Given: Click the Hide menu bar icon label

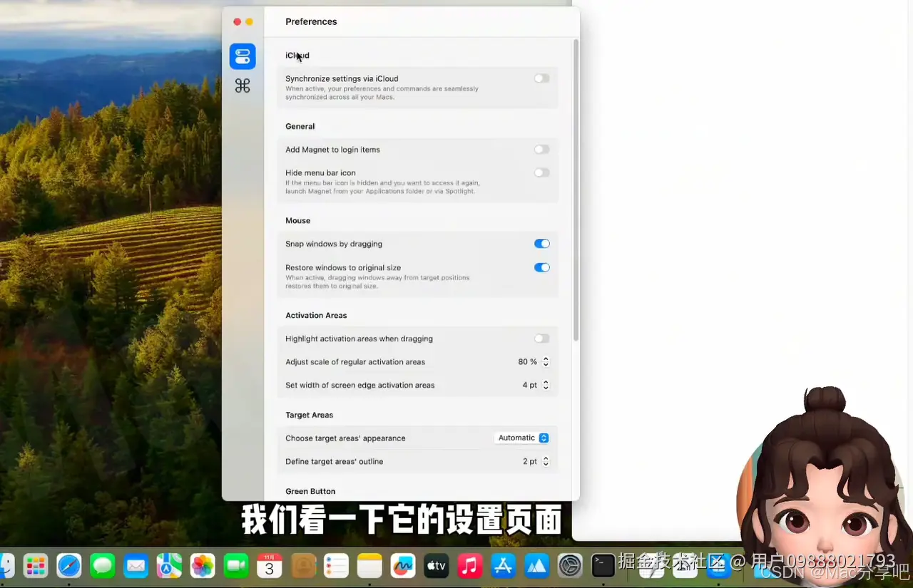Looking at the screenshot, I should click(320, 172).
